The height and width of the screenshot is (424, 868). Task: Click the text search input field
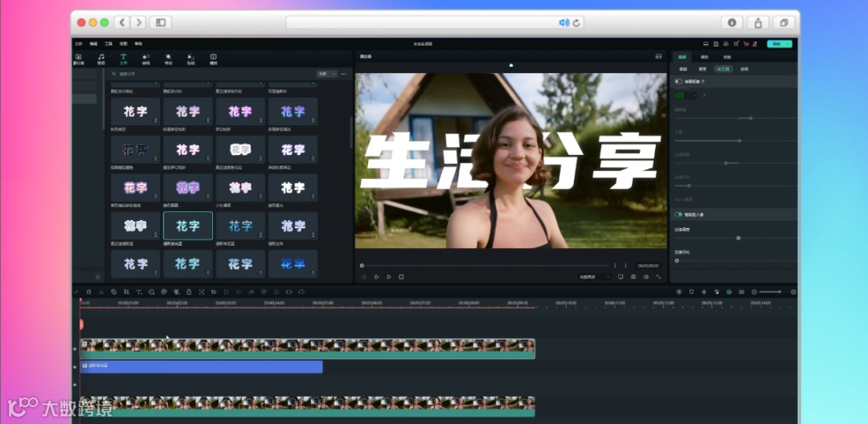coord(213,74)
